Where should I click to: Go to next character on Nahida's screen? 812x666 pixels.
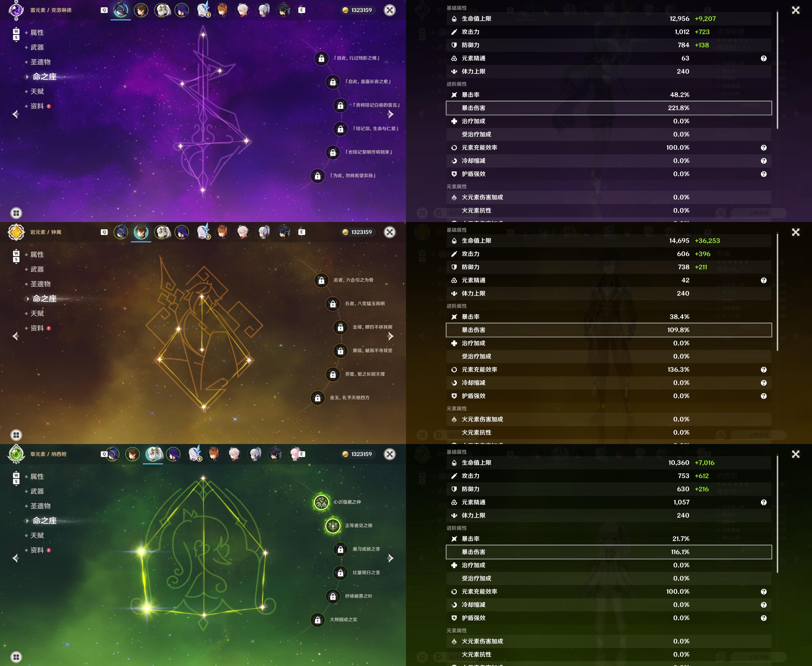(390, 558)
